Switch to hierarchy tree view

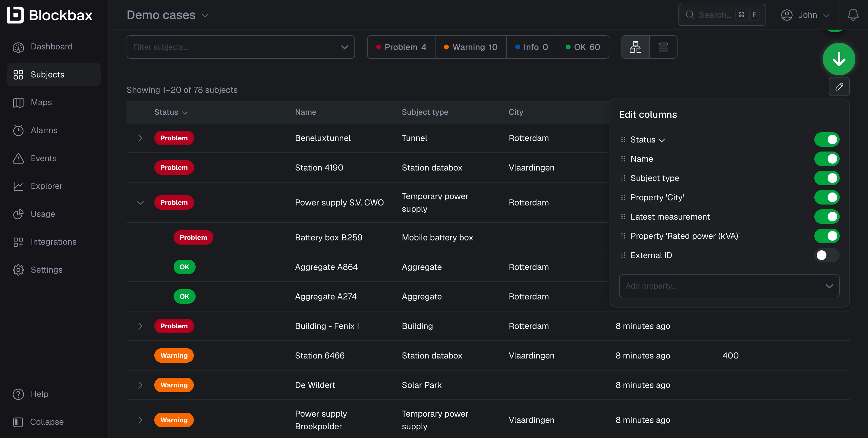pos(635,47)
